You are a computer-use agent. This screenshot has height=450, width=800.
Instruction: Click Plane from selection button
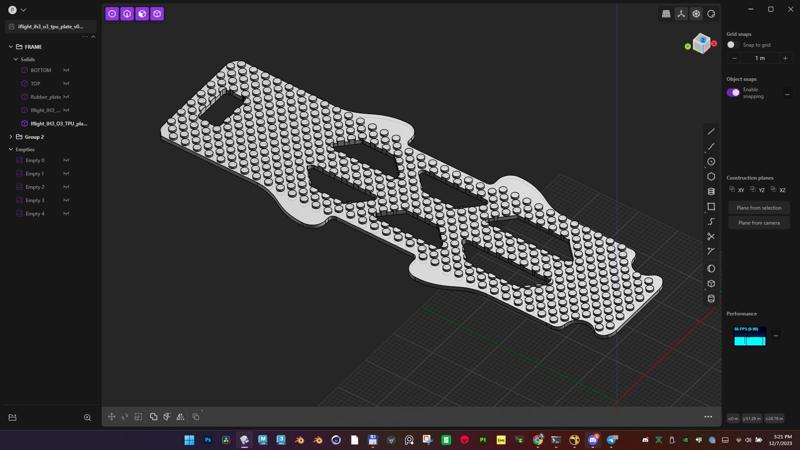[759, 208]
